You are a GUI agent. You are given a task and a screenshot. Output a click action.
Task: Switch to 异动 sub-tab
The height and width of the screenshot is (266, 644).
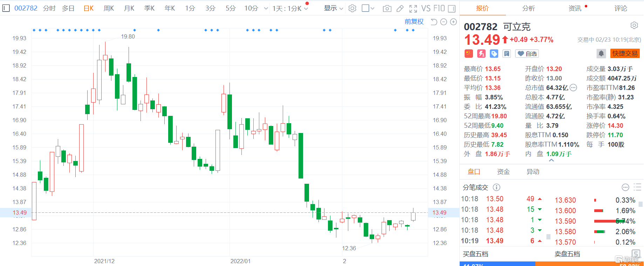coord(533,172)
